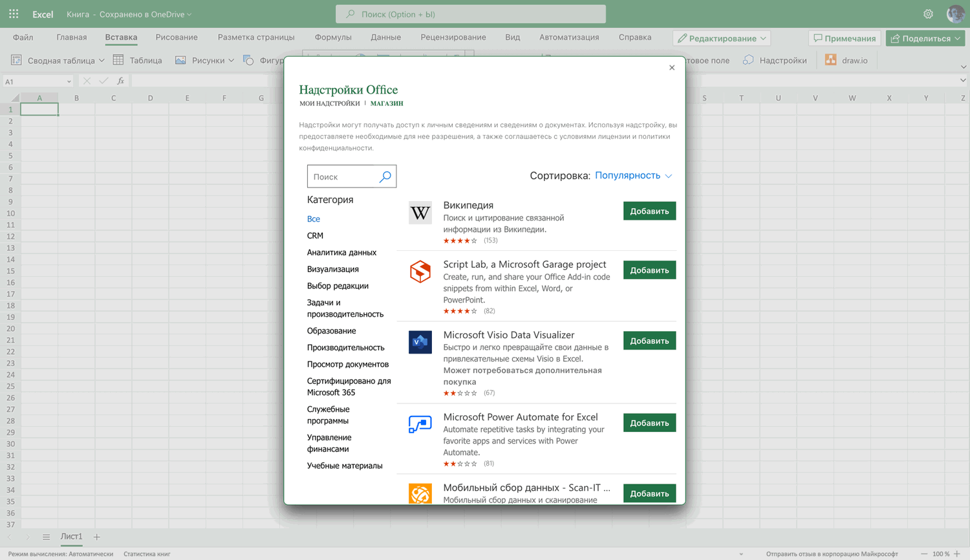Select the Аналитика данных category
The image size is (970, 560).
(341, 252)
